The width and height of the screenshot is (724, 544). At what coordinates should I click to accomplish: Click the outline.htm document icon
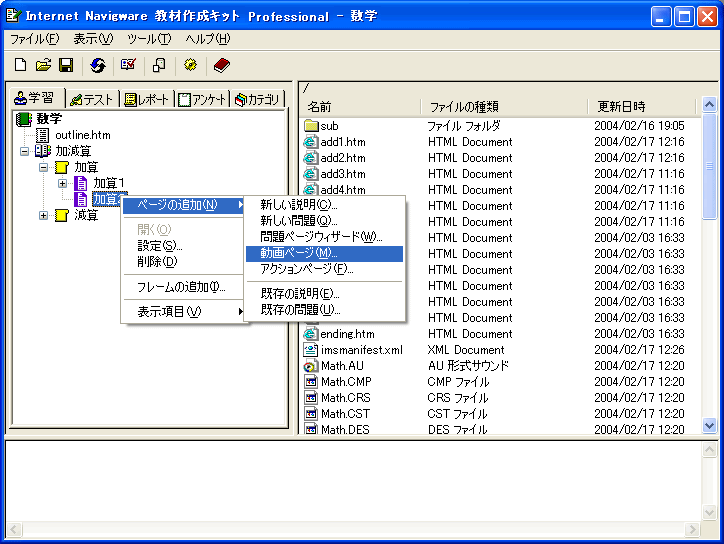[x=42, y=135]
